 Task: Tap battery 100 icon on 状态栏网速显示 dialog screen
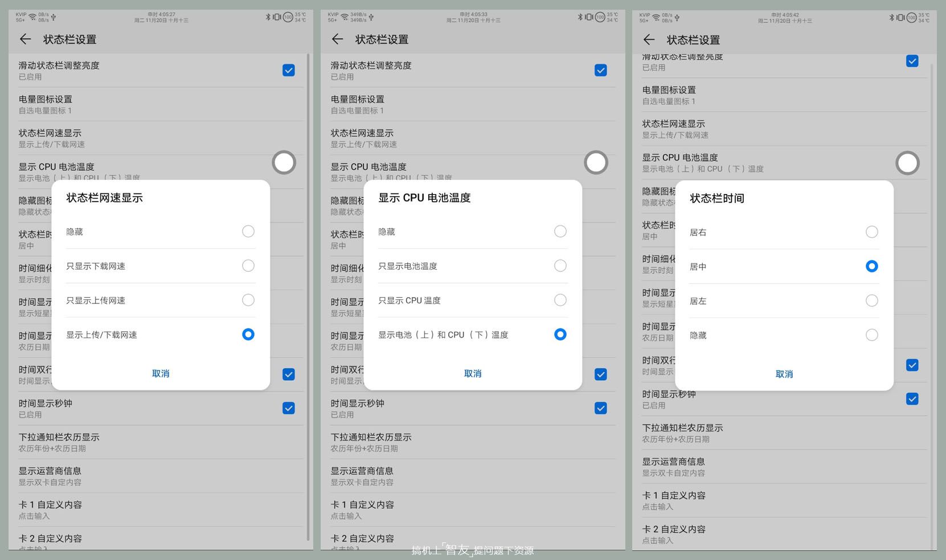288,17
